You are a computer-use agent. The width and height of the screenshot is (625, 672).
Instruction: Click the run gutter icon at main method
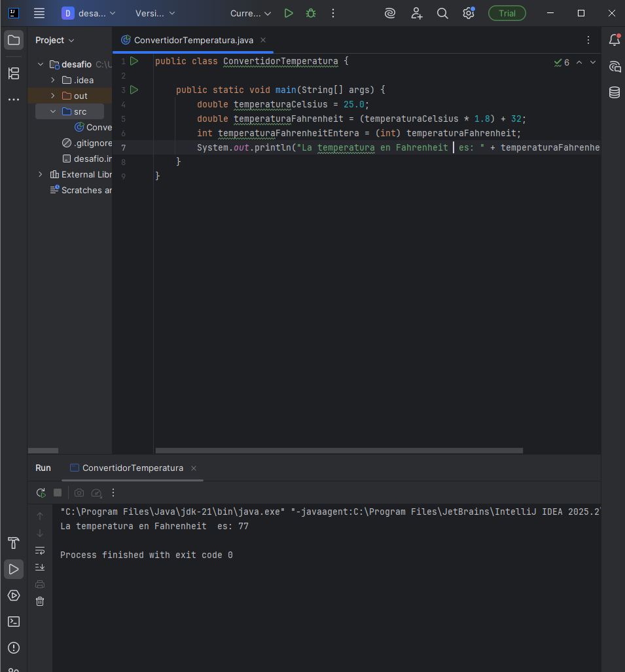point(134,90)
